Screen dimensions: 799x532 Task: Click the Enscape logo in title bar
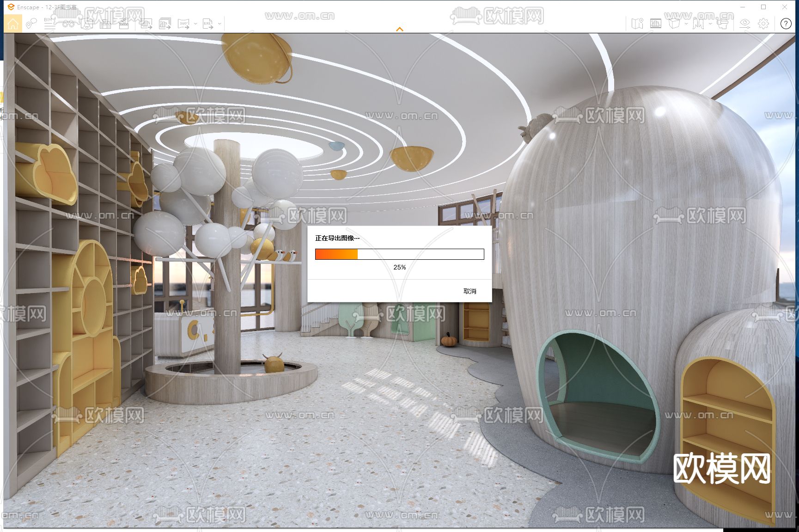[11, 7]
